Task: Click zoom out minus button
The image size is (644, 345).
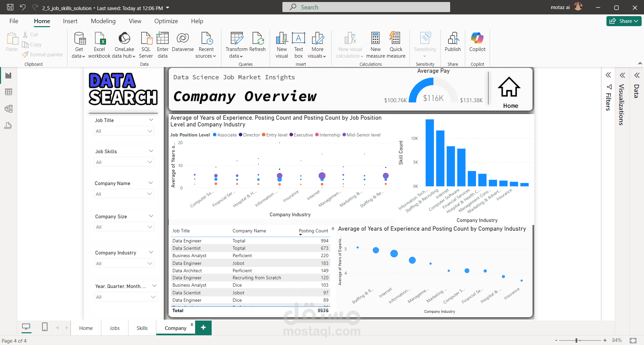Action: pos(556,340)
